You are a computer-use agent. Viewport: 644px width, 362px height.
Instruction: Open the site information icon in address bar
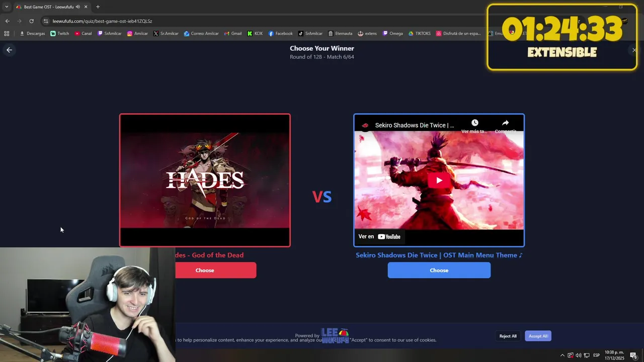[46, 21]
